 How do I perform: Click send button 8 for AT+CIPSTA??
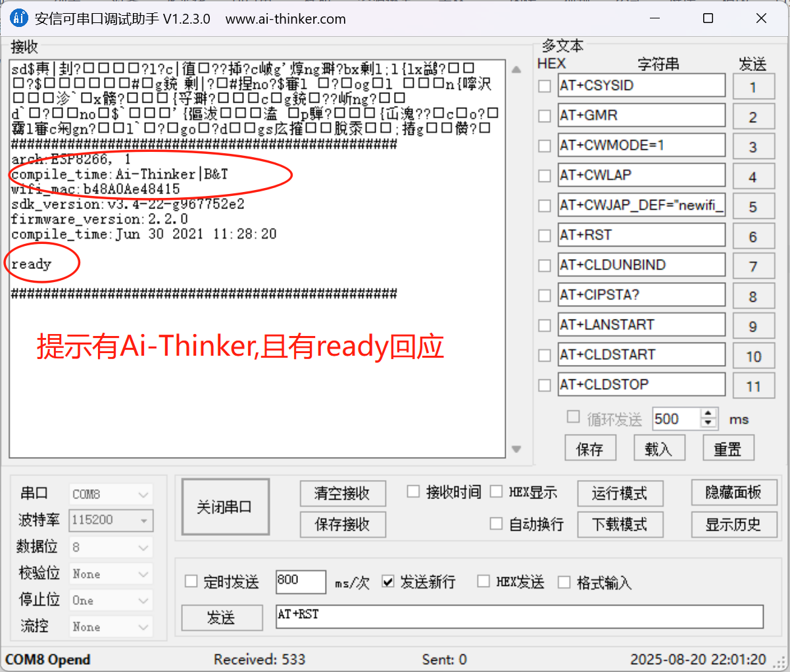753,297
